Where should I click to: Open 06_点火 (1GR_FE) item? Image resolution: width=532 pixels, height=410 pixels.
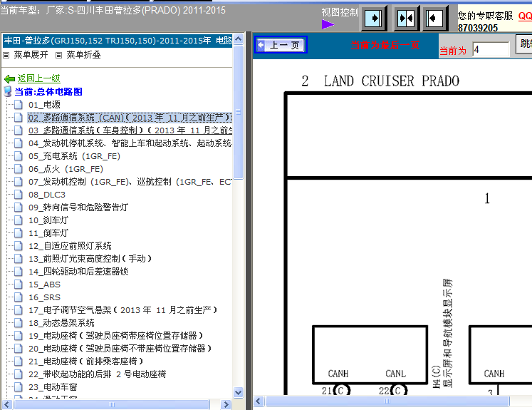[x=66, y=169]
